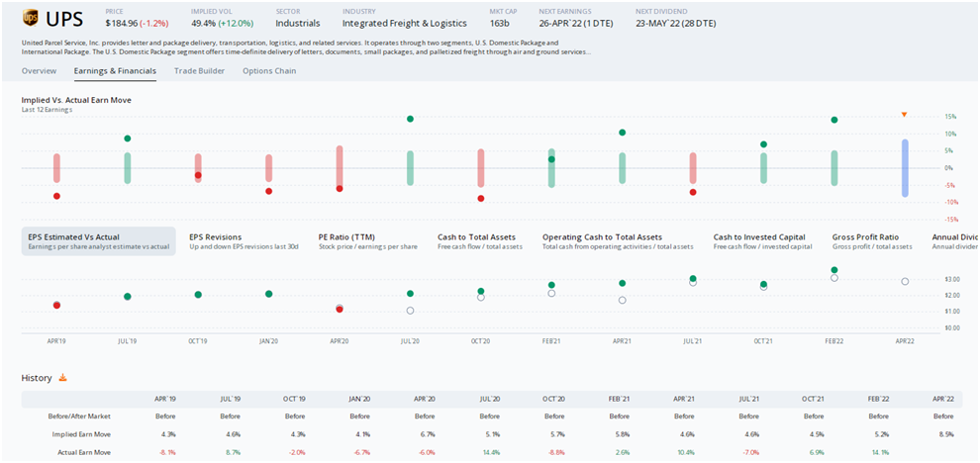The width and height of the screenshot is (980, 463).
Task: Switch to the Trade Builder tab
Action: (199, 70)
